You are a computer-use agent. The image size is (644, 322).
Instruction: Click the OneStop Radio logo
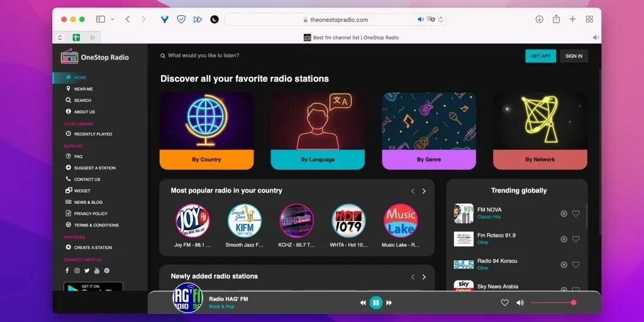[95, 57]
